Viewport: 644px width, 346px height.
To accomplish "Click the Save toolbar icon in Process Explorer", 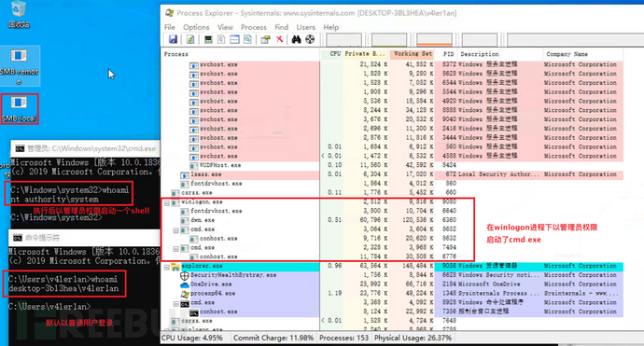I will (173, 39).
